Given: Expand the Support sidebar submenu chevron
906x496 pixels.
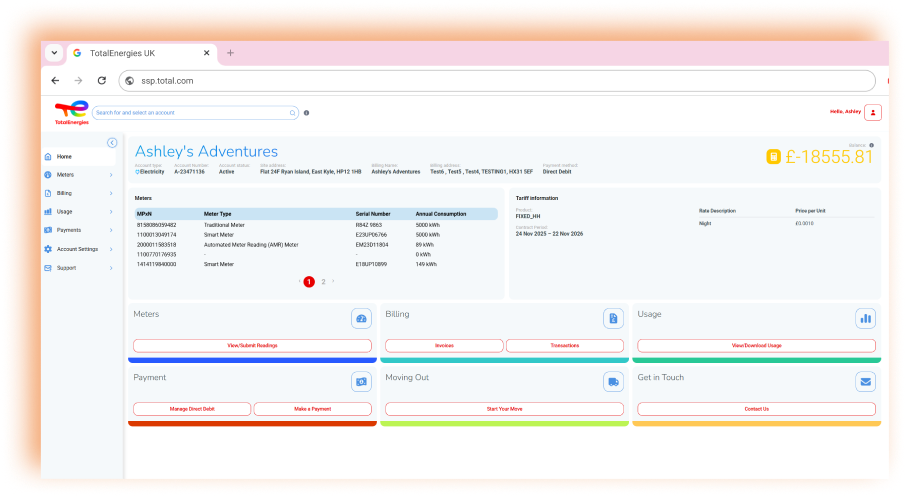Looking at the screenshot, I should (x=111, y=268).
